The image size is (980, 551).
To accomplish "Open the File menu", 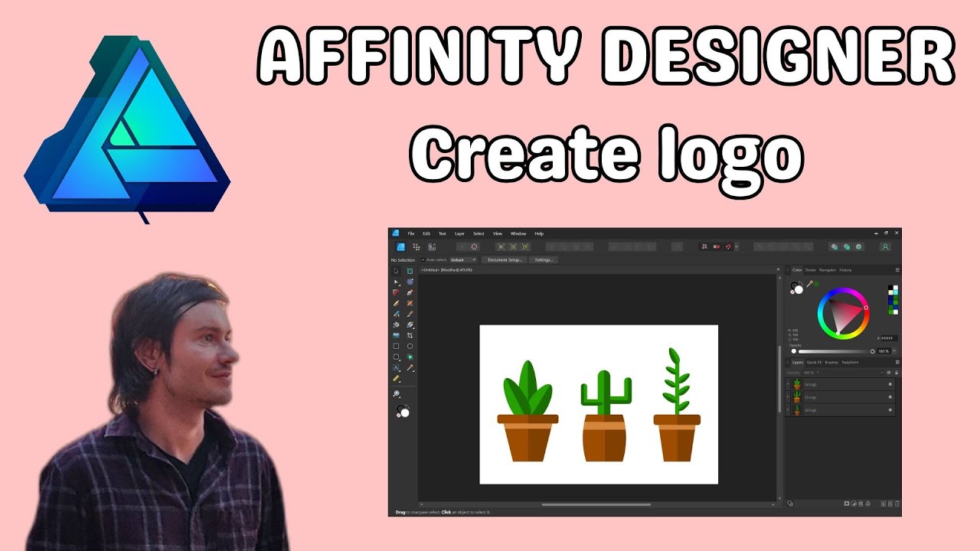I will click(411, 233).
